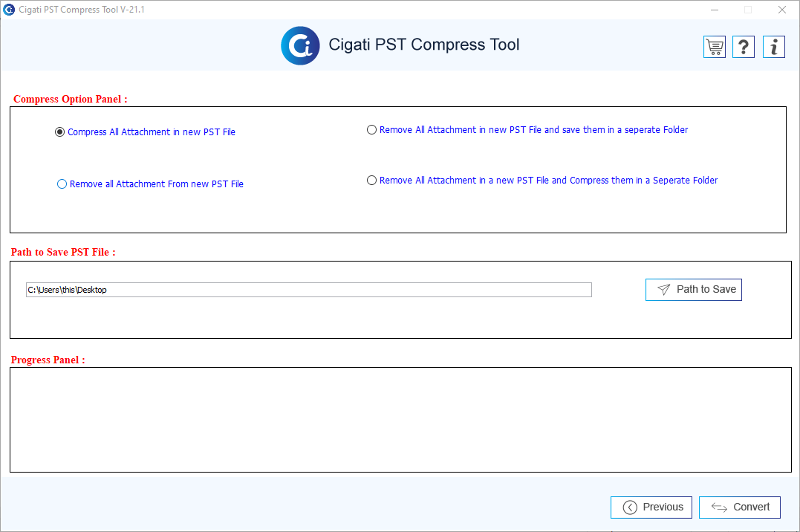Click the Cigati logo in the header
Viewport: 800px width, 532px height.
coord(301,45)
